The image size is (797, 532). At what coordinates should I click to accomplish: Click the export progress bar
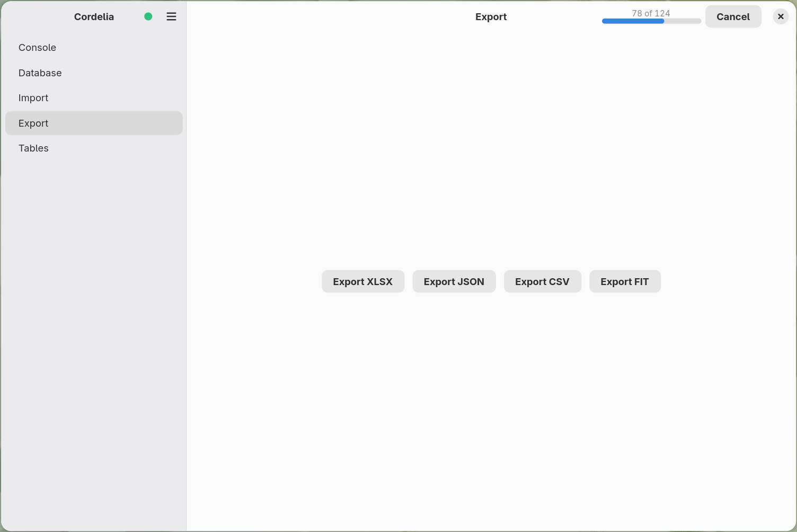[x=651, y=21]
